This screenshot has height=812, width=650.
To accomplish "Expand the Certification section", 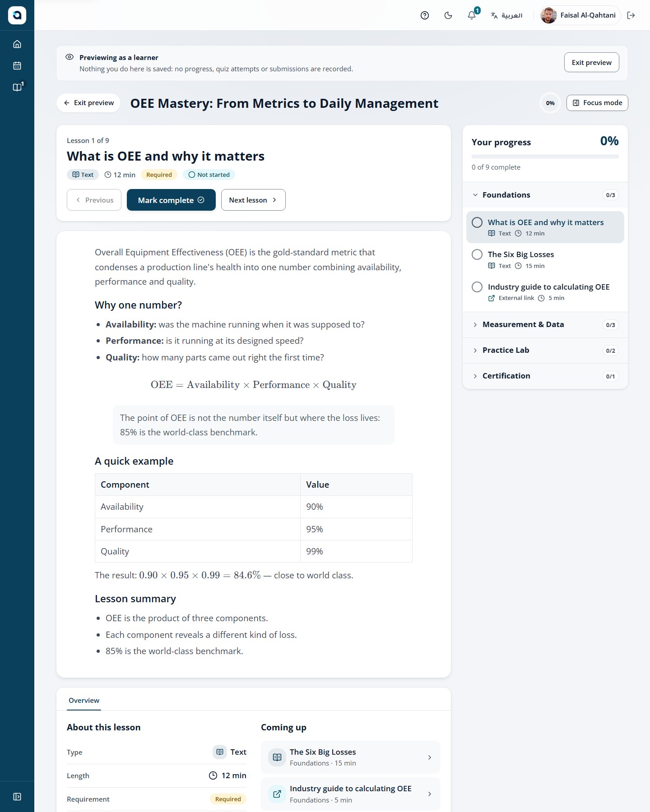I will (545, 376).
